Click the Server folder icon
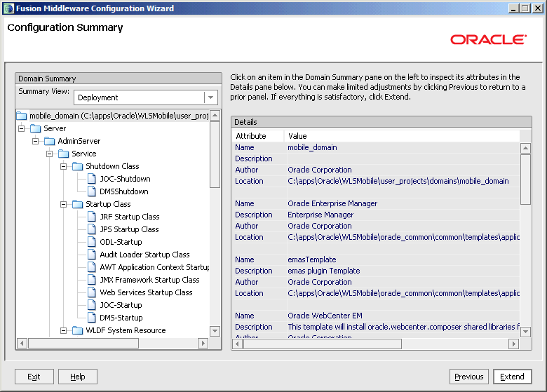Screen dimensions: 547x392 point(36,128)
